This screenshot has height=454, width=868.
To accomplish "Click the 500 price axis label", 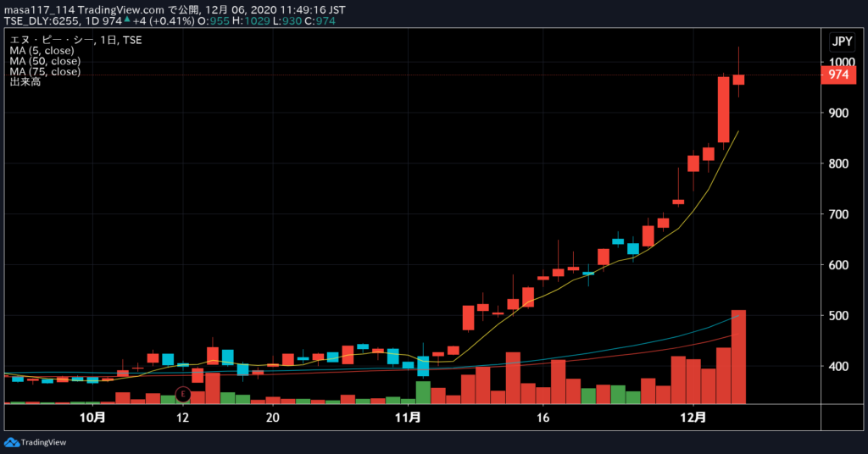I will [838, 316].
